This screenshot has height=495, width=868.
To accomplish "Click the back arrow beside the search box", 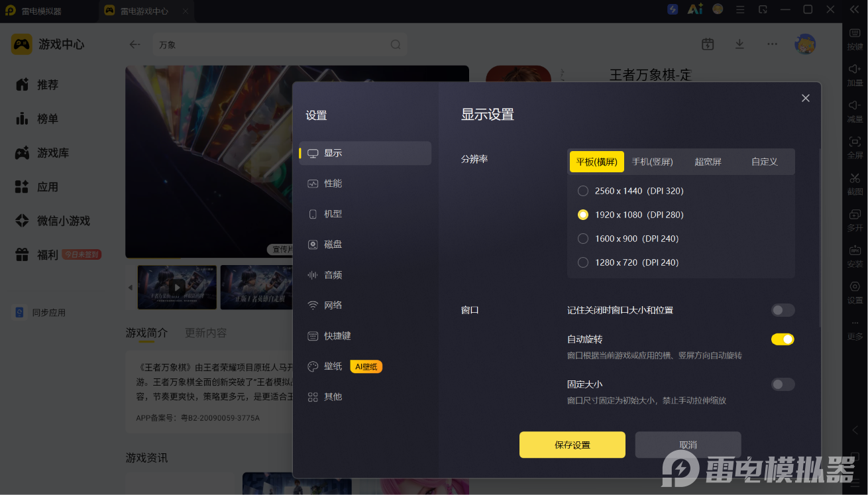I will point(135,44).
